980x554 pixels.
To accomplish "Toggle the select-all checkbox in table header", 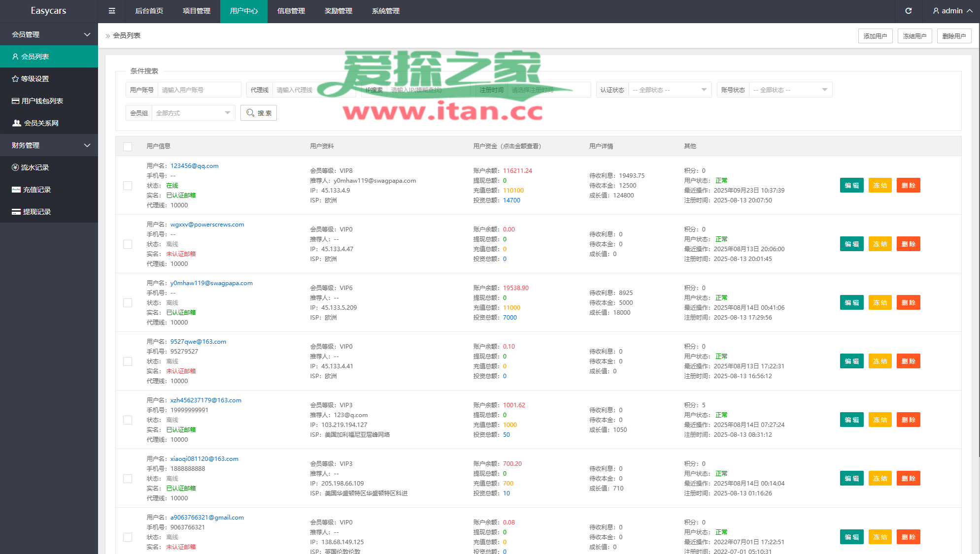I will 128,147.
